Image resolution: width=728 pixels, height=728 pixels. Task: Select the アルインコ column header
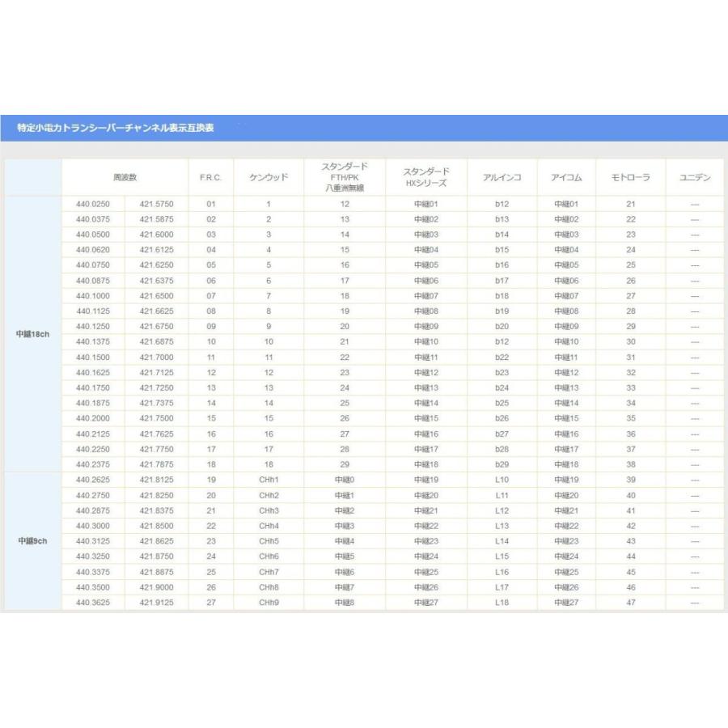point(502,177)
